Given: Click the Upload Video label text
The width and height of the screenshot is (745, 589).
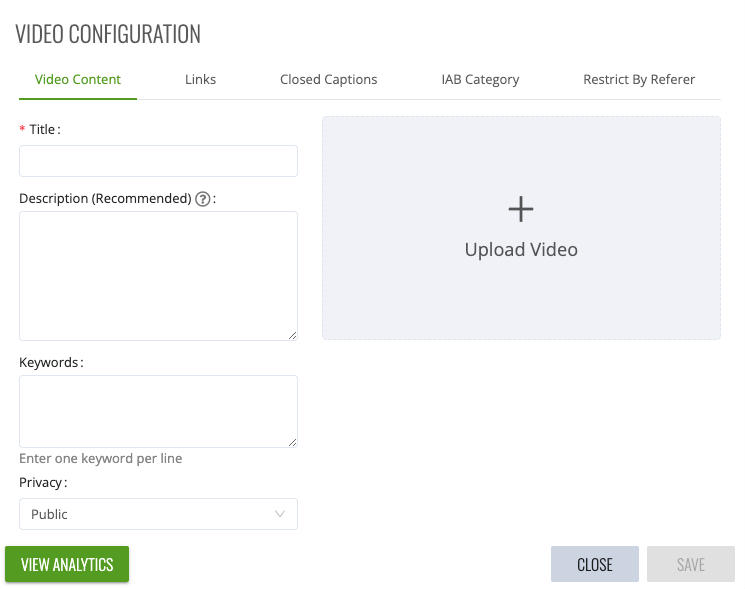Looking at the screenshot, I should pyautogui.click(x=521, y=250).
